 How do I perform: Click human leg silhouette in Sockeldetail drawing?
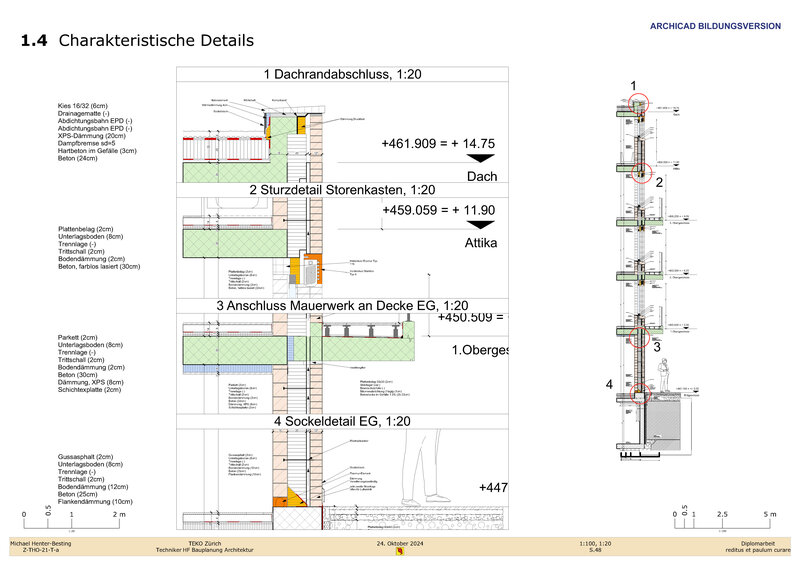tap(422, 478)
